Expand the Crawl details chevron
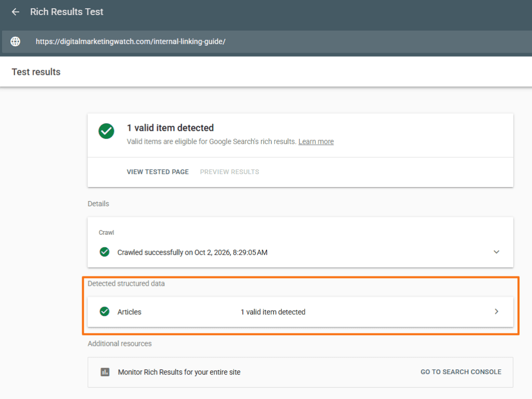 coord(496,252)
